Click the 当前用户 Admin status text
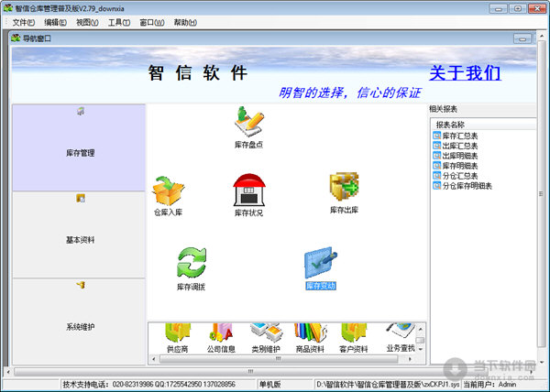550x392 pixels. click(489, 385)
